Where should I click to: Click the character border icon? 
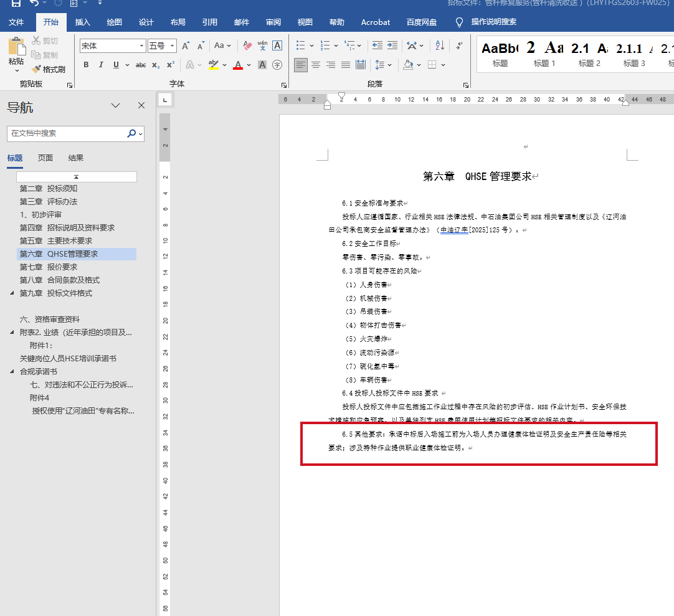277,45
